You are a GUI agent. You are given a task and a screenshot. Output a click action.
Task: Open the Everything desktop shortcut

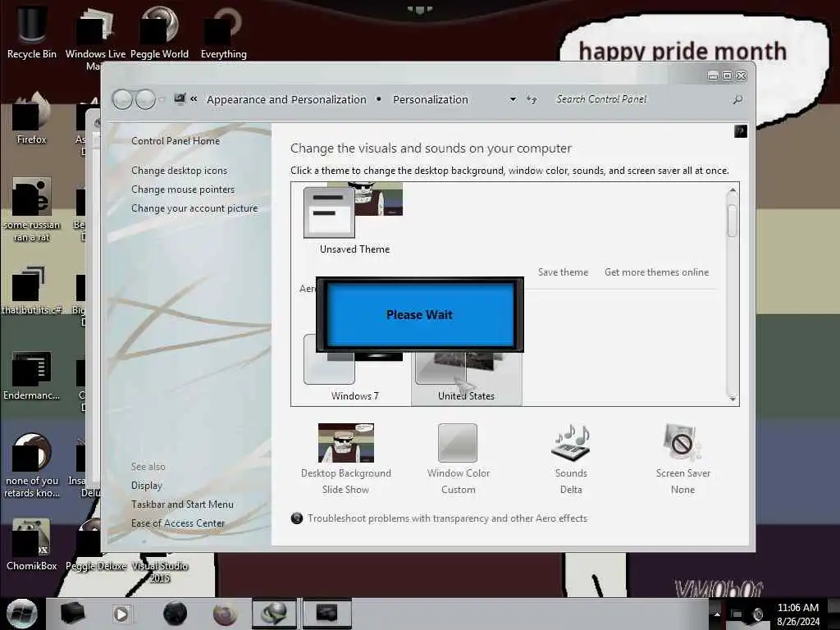coord(223,32)
